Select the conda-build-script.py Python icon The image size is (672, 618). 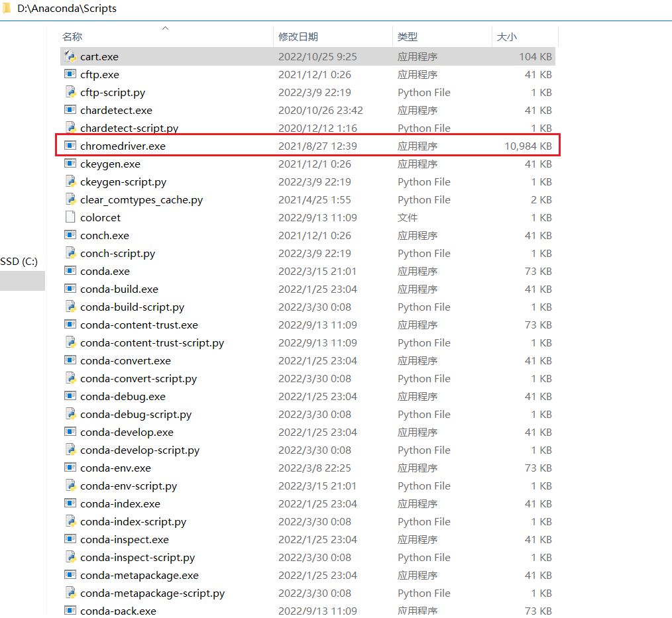[70, 307]
